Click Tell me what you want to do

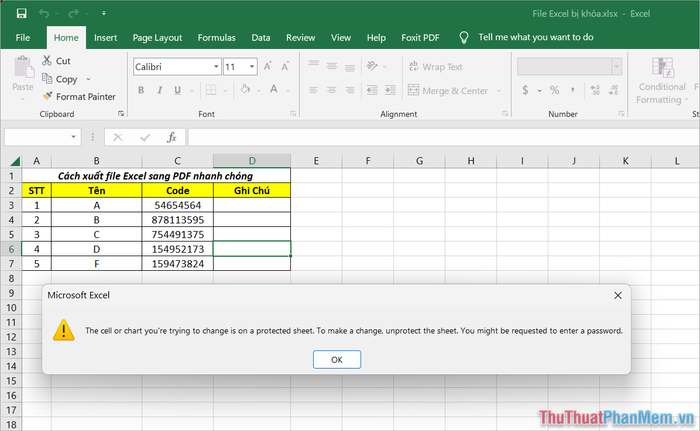point(536,37)
